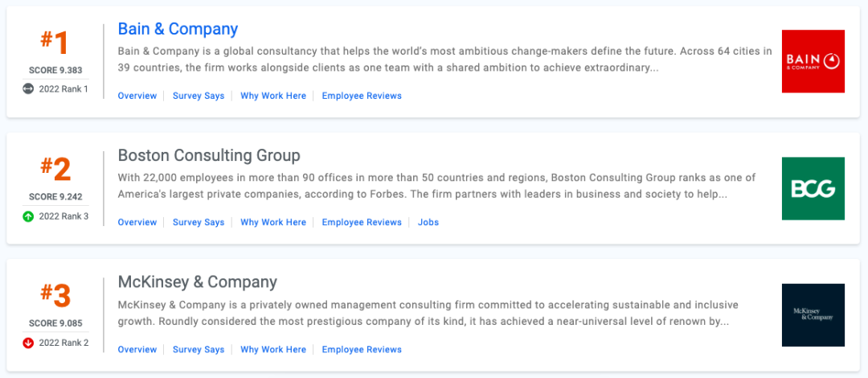Screen dimensions: 868x378
Task: Read Employee Reviews for Boston Consulting Group
Action: pyautogui.click(x=362, y=222)
